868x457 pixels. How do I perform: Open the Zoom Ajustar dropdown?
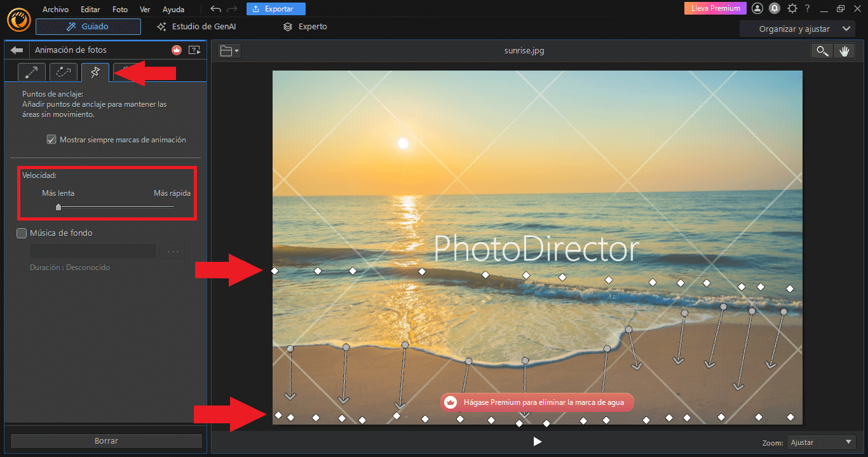(822, 442)
